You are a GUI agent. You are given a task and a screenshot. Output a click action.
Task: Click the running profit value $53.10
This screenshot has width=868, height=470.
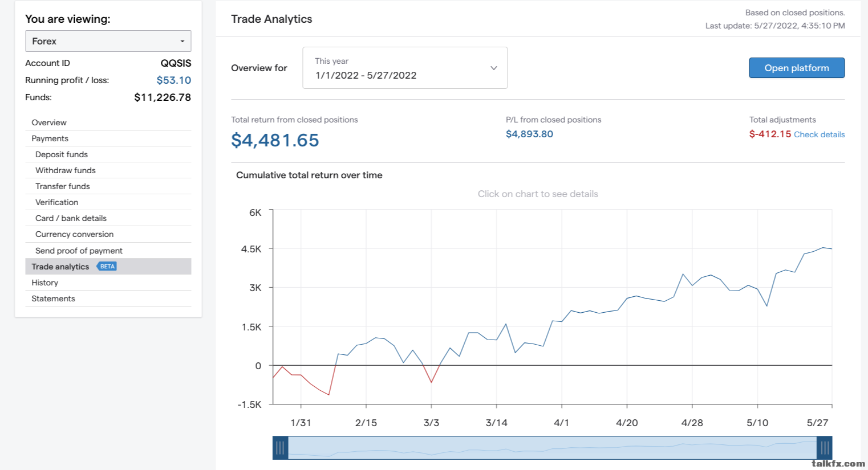tap(174, 80)
